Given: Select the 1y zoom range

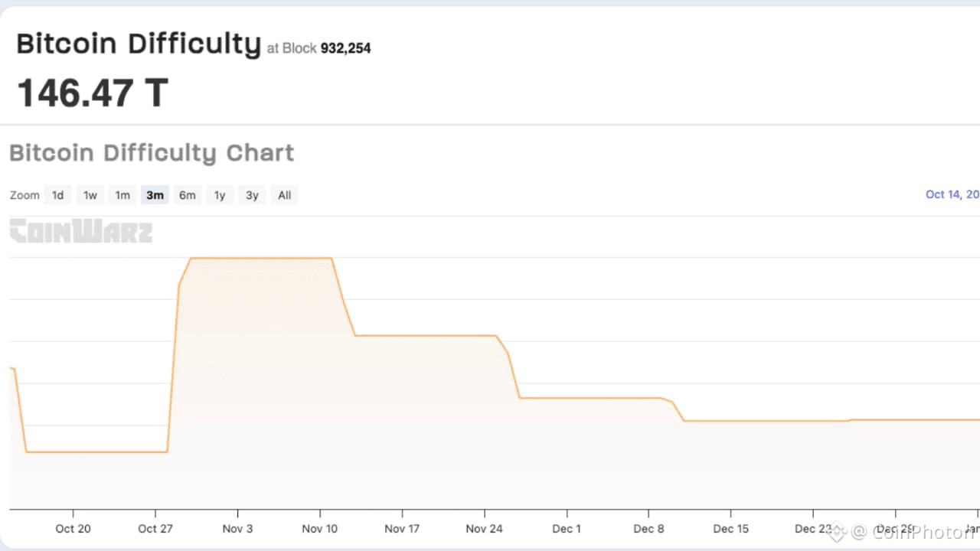Looking at the screenshot, I should (220, 195).
